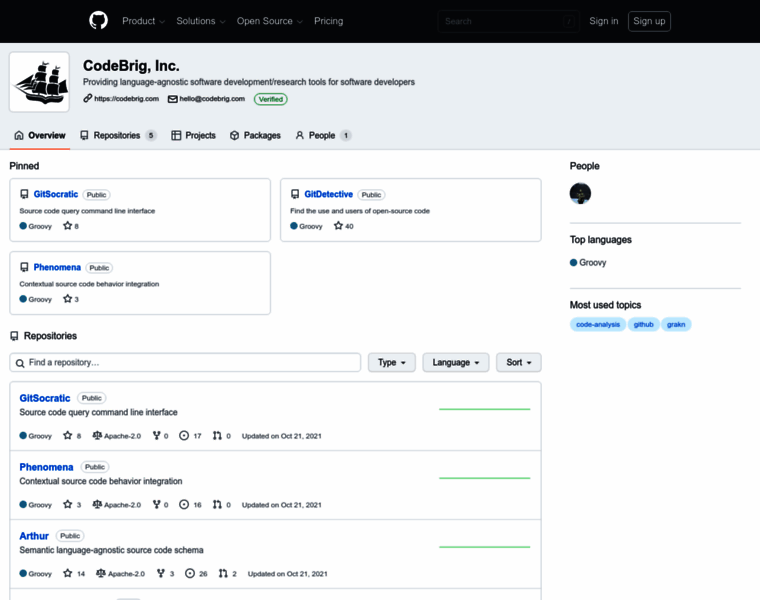This screenshot has width=760, height=600.
Task: Open the pinned GitDetective repository link
Action: pos(329,194)
